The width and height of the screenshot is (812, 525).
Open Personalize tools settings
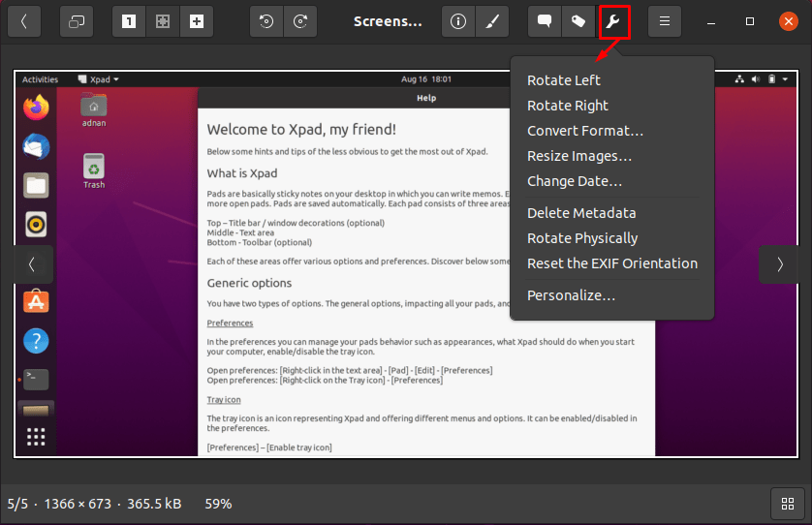pyautogui.click(x=571, y=295)
